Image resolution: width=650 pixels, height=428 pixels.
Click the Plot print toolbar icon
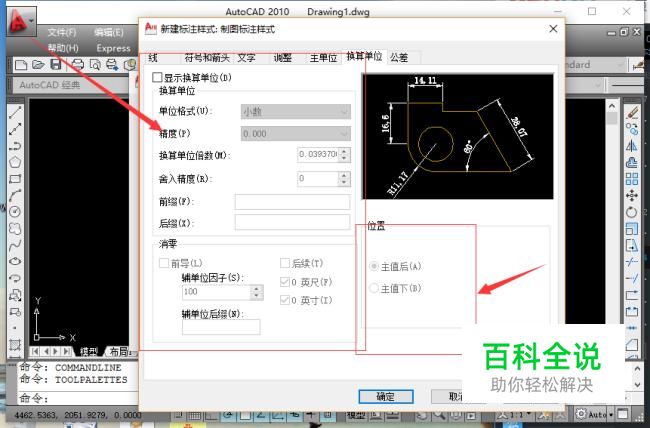78,65
